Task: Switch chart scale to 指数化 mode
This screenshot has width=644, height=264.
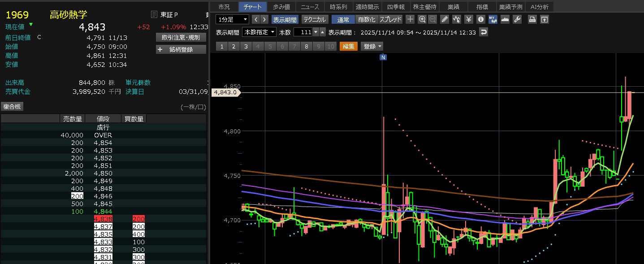Action: 367,19
